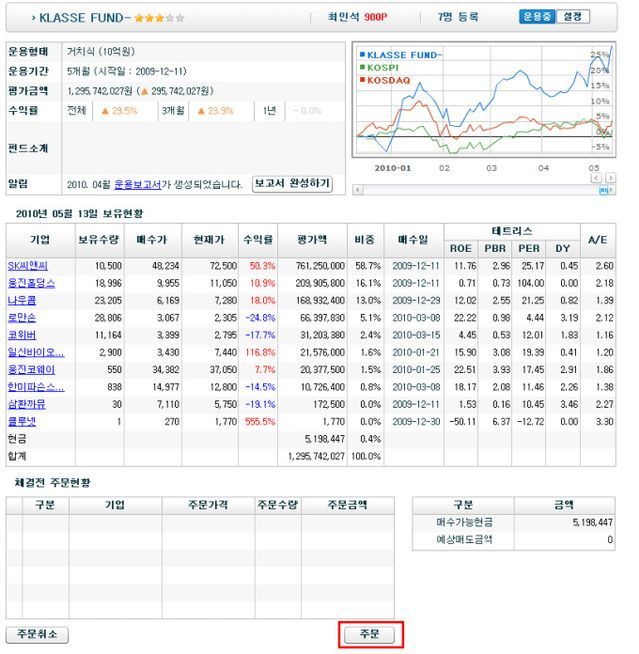Click the 매수가능현금 row label
639x654 pixels.
click(464, 522)
